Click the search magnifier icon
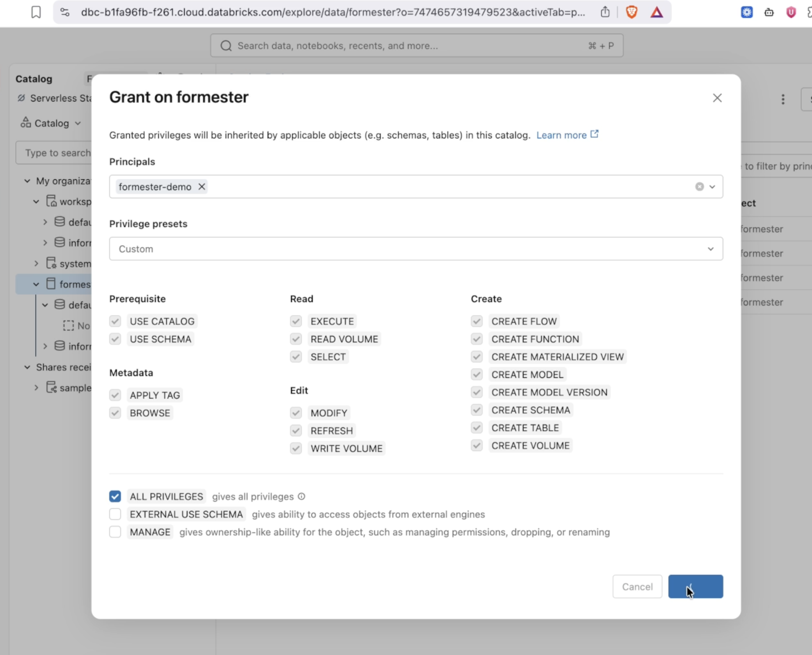Screen dimensions: 812x655 226,46
